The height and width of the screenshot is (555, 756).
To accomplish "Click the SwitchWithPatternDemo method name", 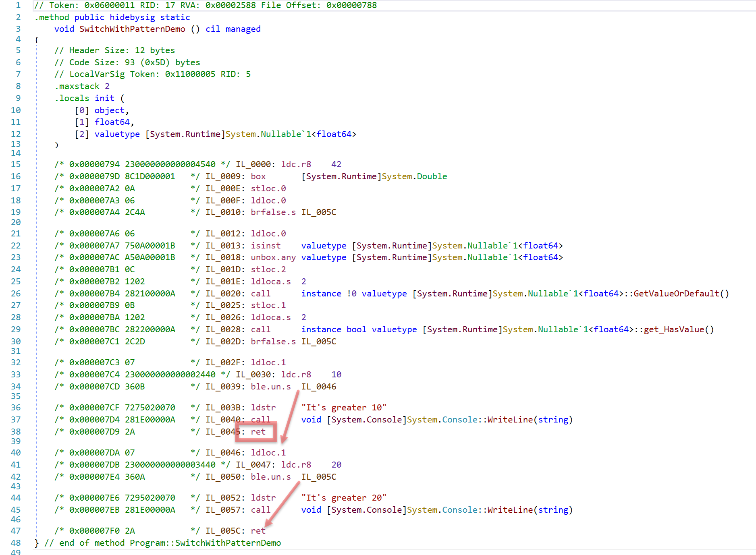I will tap(132, 29).
